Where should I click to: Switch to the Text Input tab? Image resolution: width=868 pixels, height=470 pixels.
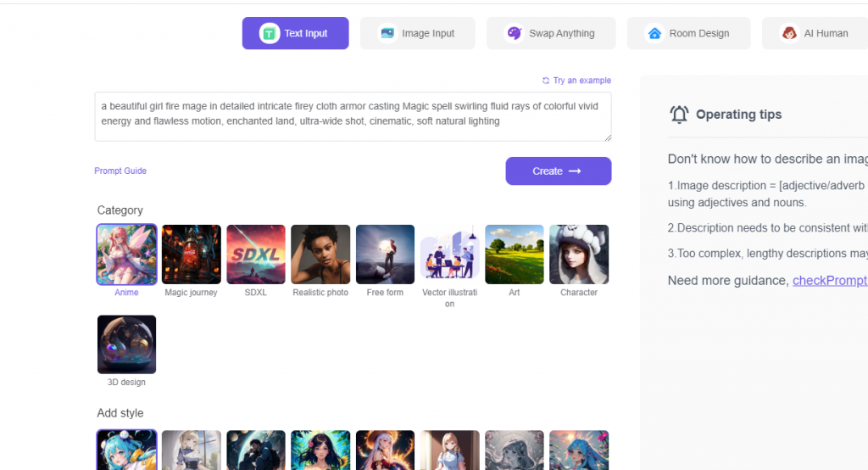pos(295,33)
